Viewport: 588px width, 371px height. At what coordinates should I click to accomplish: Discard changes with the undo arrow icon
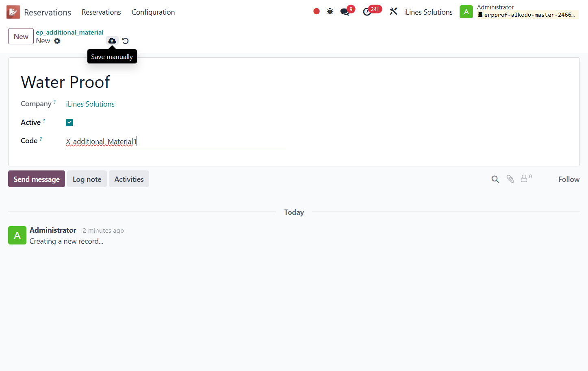click(126, 41)
